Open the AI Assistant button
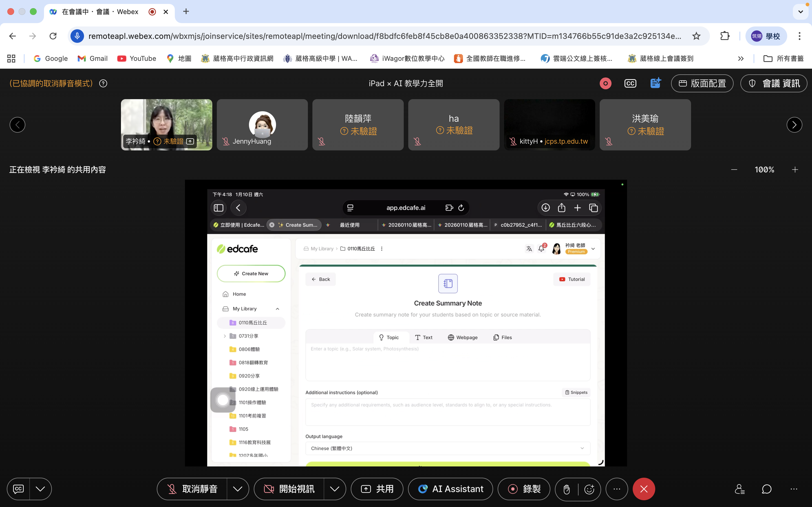Screen dimensions: 812x507 (x=450, y=489)
